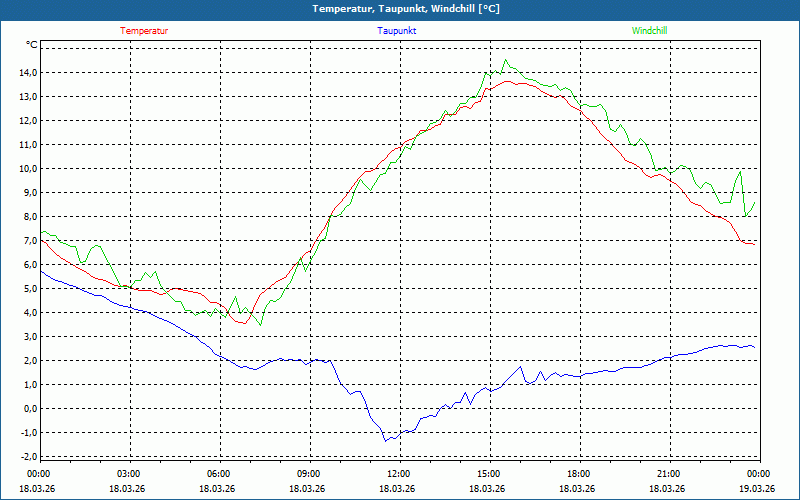
Task: Click the leftmost 00:00 time label
Action: pyautogui.click(x=39, y=474)
